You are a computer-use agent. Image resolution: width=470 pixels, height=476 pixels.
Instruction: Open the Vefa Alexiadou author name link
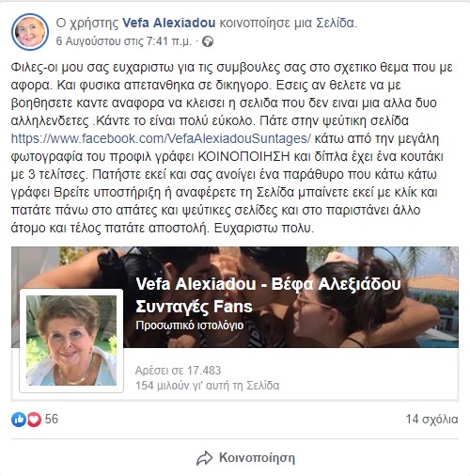coord(168,23)
